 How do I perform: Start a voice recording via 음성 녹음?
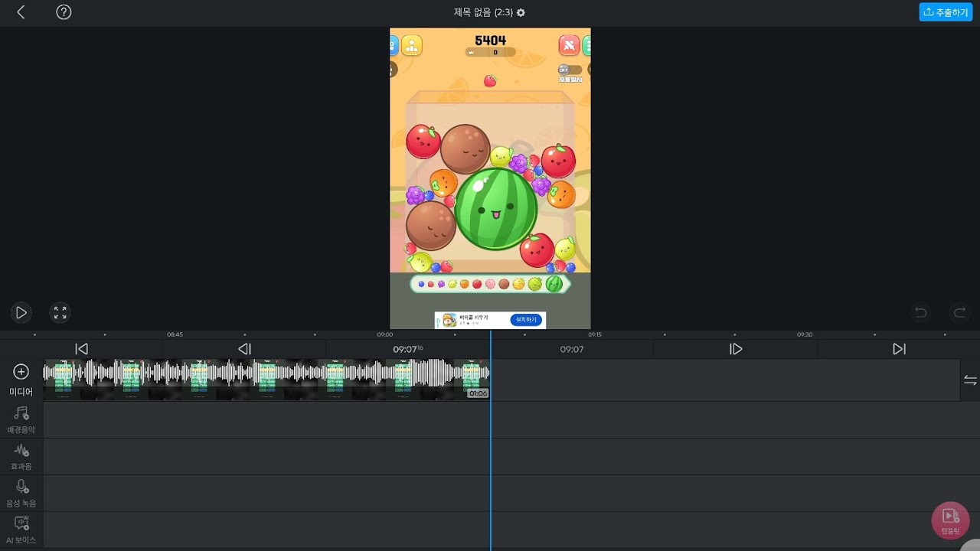21,493
